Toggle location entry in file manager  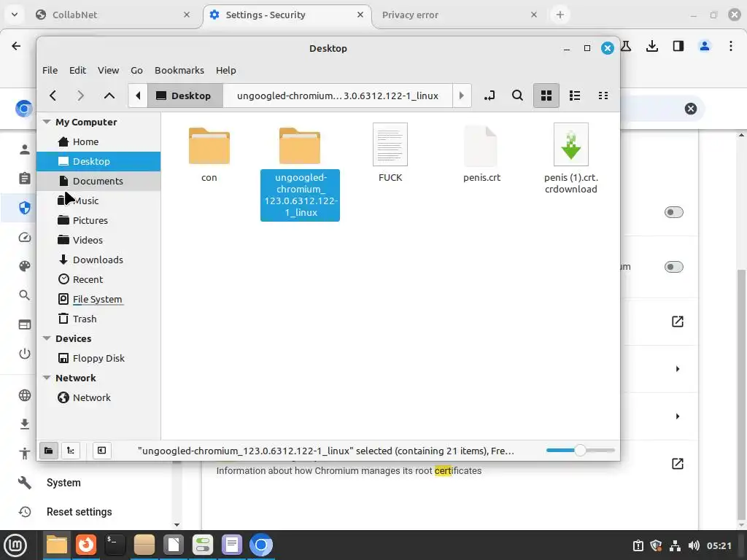489,96
